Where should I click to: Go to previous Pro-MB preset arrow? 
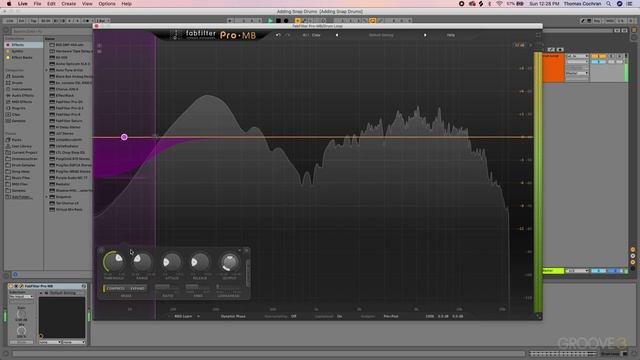click(x=337, y=35)
